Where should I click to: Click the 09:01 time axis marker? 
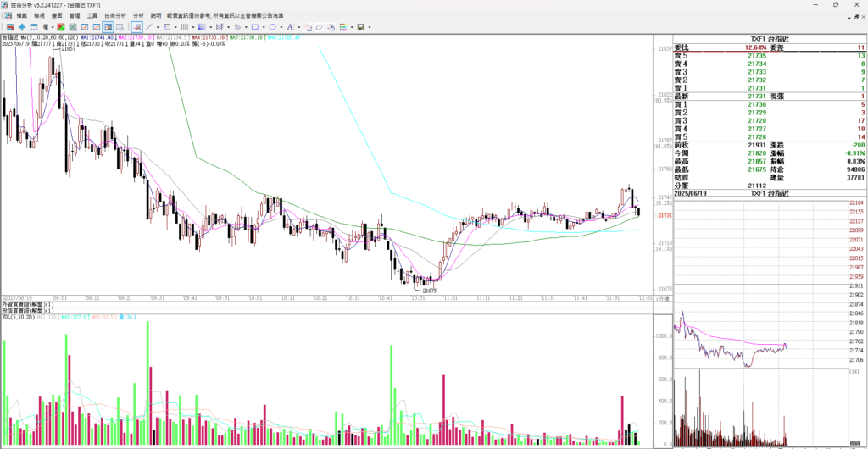click(x=60, y=298)
